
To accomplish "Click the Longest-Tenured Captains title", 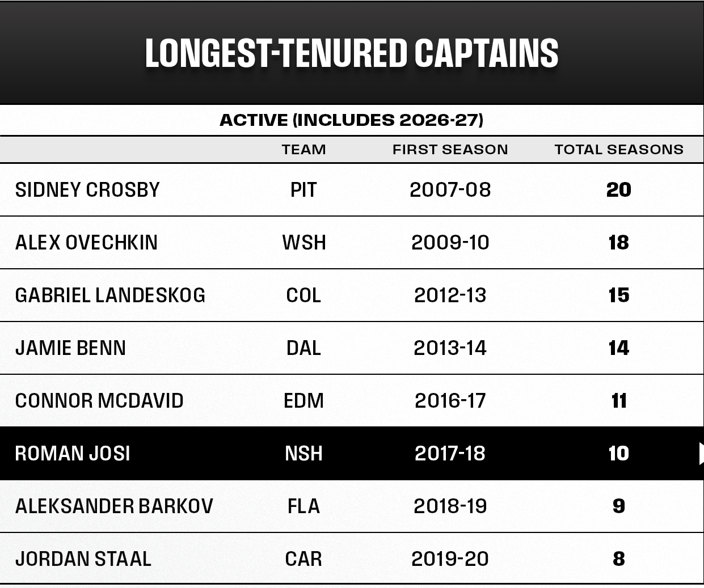I will tap(352, 53).
